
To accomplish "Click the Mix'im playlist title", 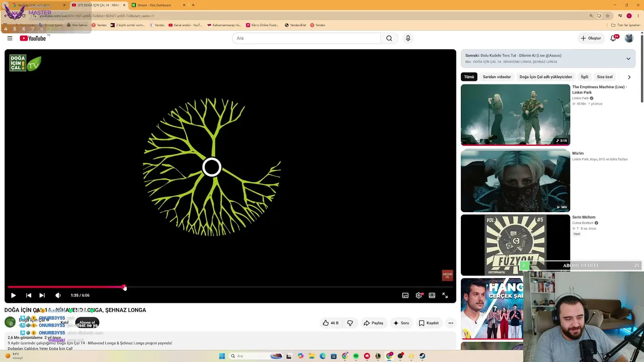I will 578,153.
